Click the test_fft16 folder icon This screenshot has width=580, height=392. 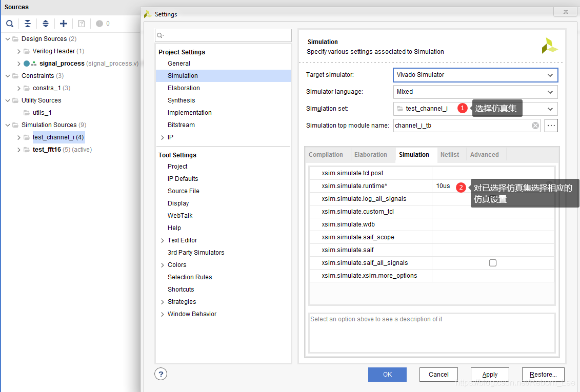[x=27, y=150]
